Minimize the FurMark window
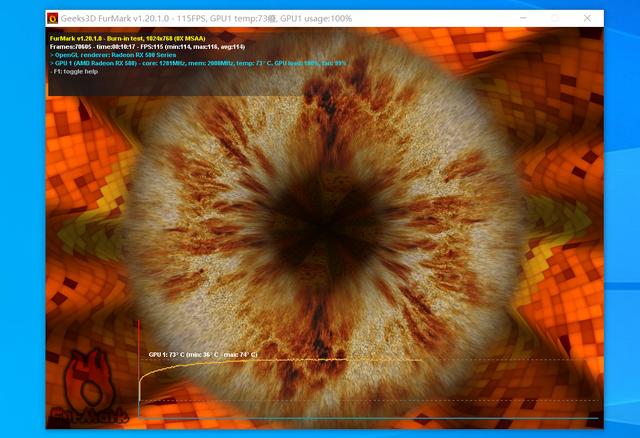 523,18
